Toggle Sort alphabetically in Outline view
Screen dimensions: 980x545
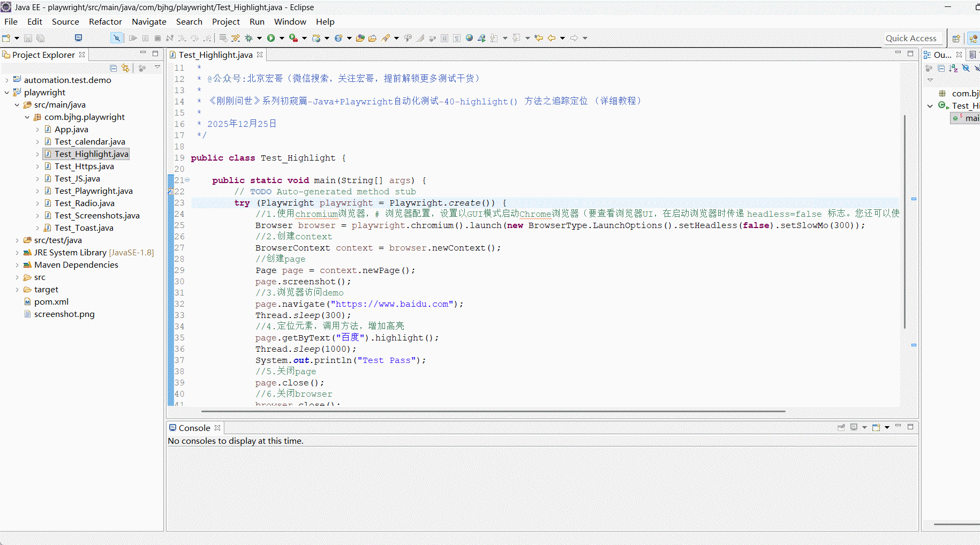953,68
